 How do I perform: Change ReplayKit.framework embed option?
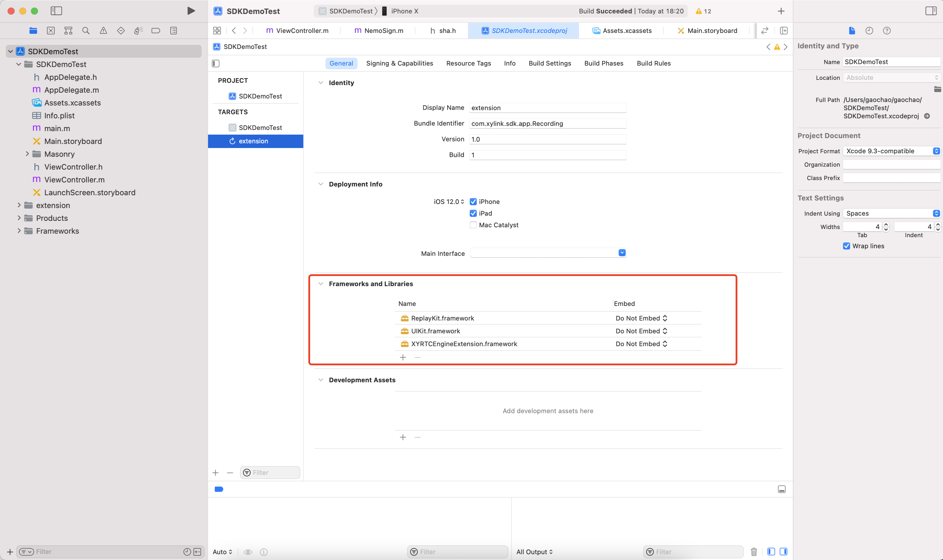tap(641, 318)
